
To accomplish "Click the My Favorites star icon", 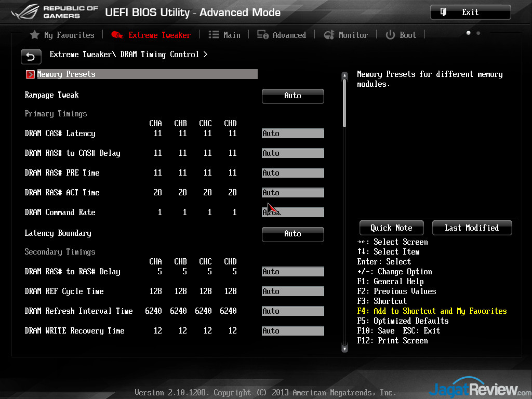I will (x=34, y=35).
